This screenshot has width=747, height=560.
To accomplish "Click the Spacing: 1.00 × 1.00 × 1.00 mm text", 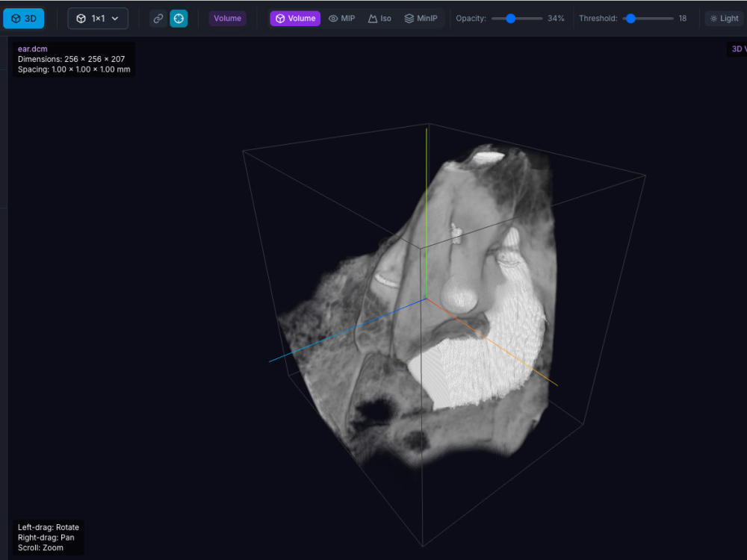I will point(74,69).
